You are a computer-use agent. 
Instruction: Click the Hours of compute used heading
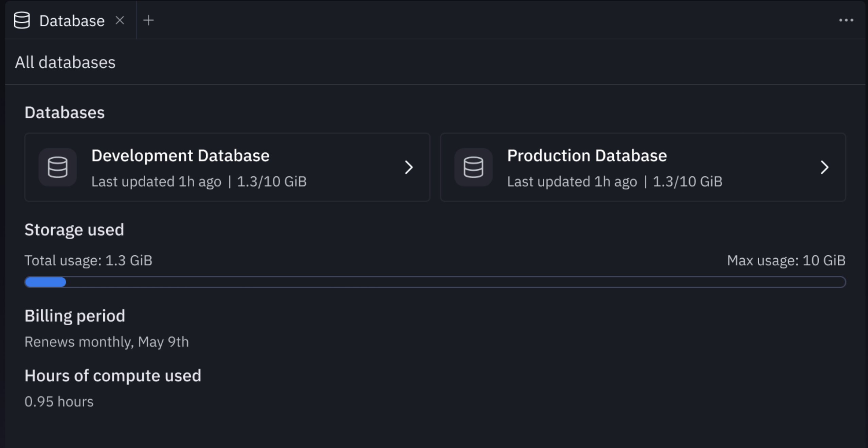click(113, 376)
